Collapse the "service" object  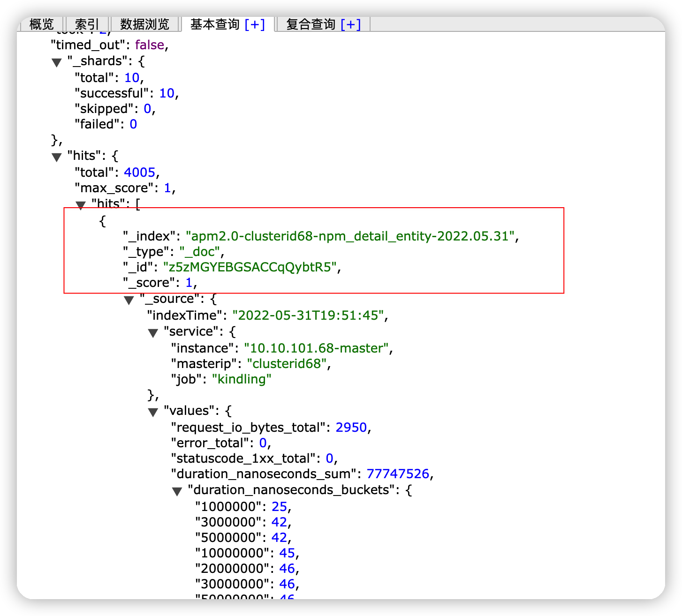click(x=153, y=333)
